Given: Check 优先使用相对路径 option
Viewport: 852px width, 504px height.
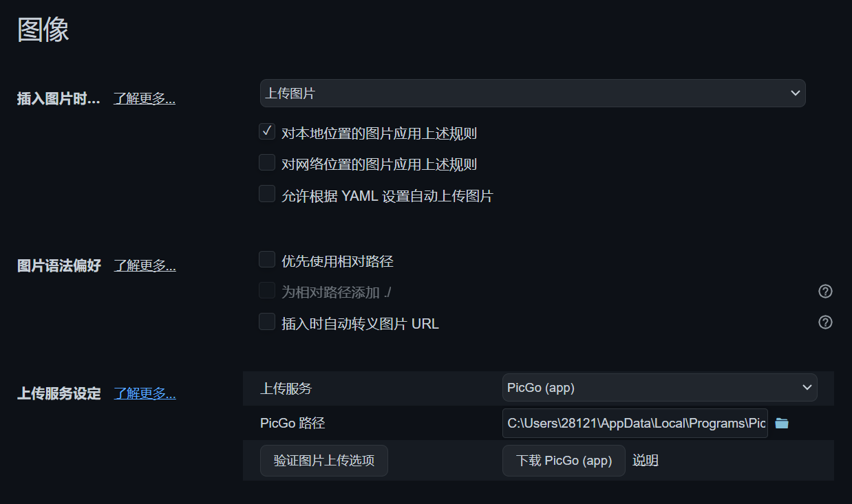Looking at the screenshot, I should click(267, 260).
